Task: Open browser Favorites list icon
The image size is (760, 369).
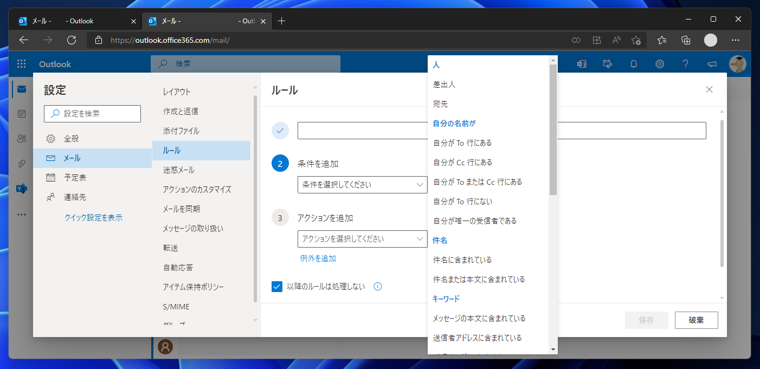Action: click(x=662, y=40)
